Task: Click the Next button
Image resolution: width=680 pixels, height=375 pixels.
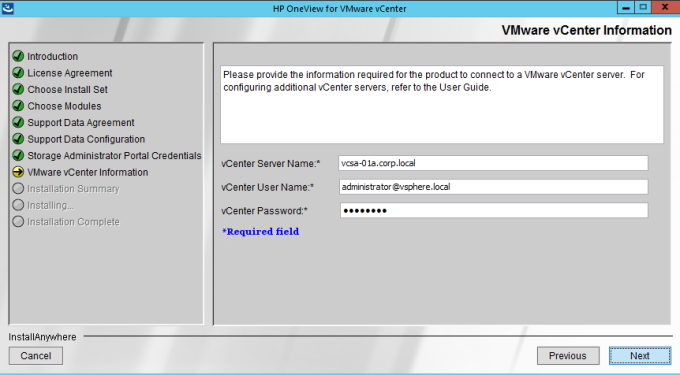Action: pyautogui.click(x=640, y=355)
